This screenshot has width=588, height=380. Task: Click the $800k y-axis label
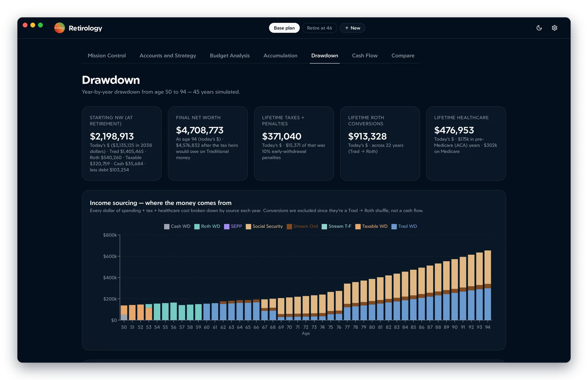[x=110, y=235]
